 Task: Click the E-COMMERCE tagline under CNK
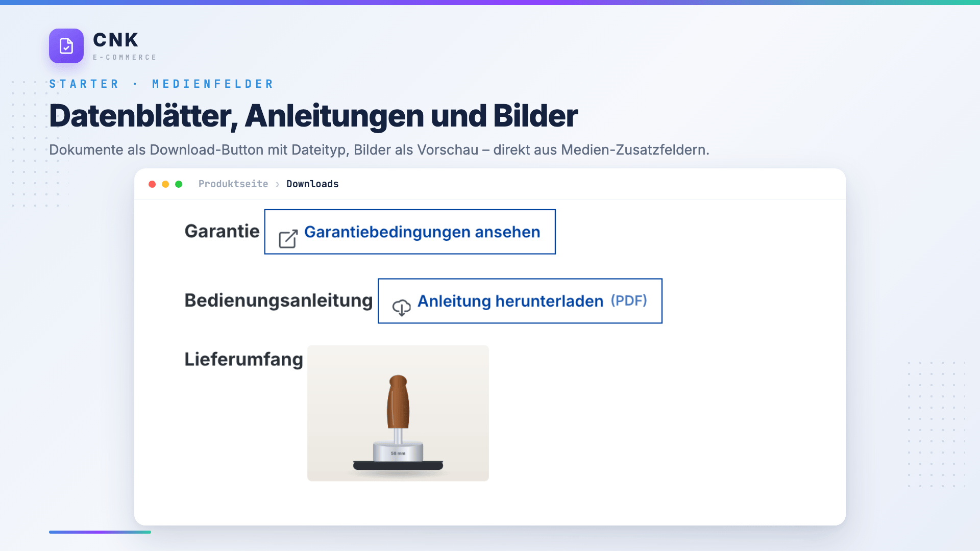(x=125, y=58)
